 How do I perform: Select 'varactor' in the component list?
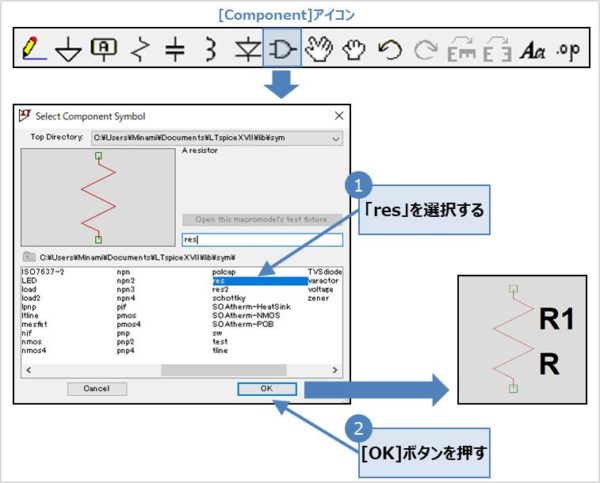pyautogui.click(x=324, y=281)
